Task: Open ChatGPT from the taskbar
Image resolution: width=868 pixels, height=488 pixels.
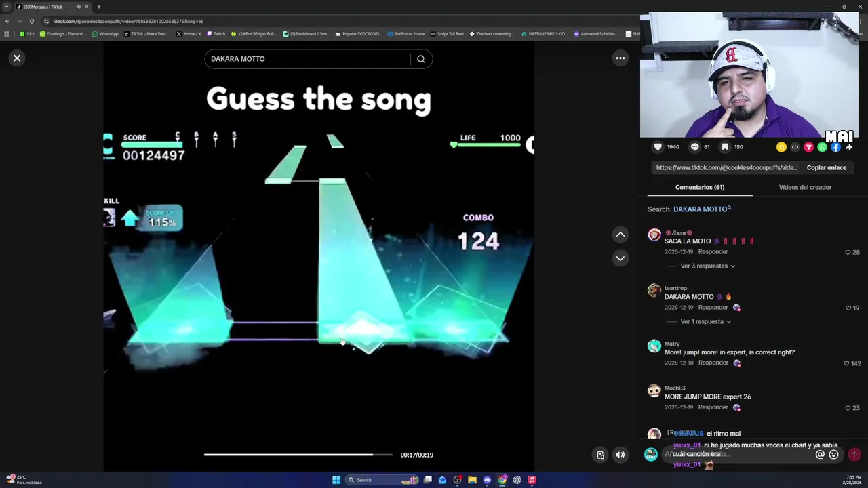Action: pyautogui.click(x=517, y=480)
